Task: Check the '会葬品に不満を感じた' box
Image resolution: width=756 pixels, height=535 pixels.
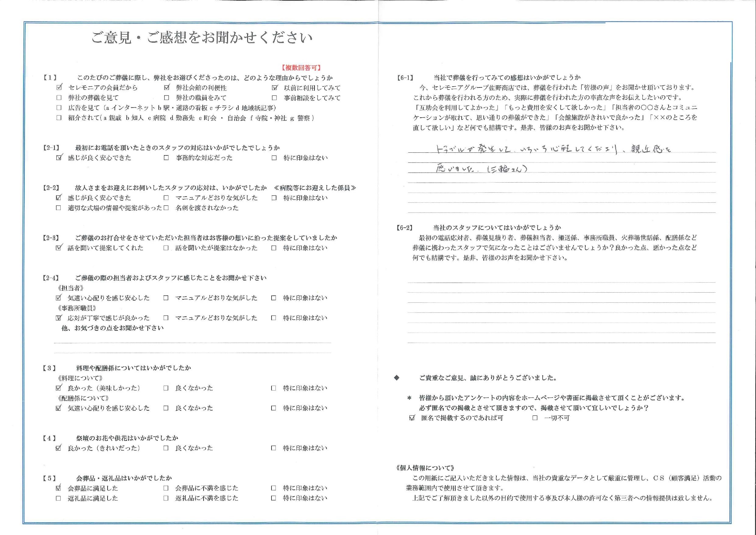Action: tap(166, 488)
